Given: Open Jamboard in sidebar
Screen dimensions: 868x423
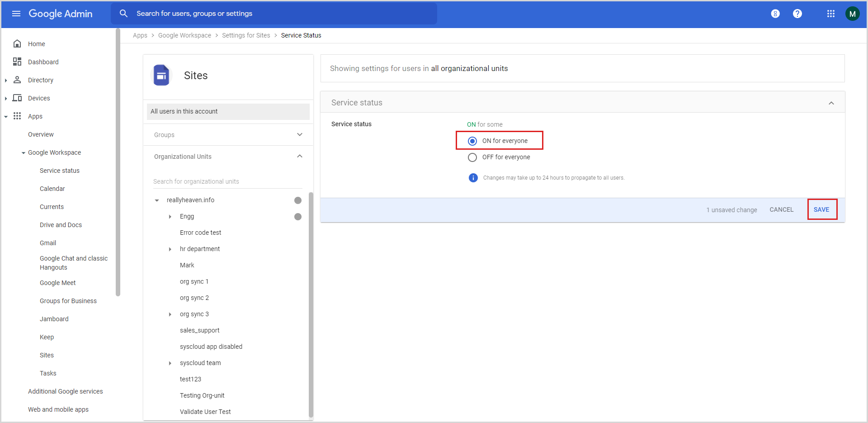Looking at the screenshot, I should point(54,319).
